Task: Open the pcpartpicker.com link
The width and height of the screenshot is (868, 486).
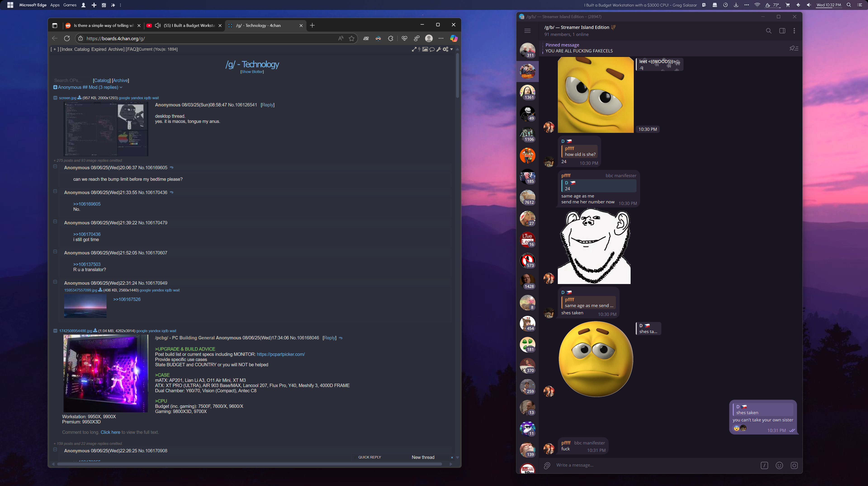Action: point(281,354)
